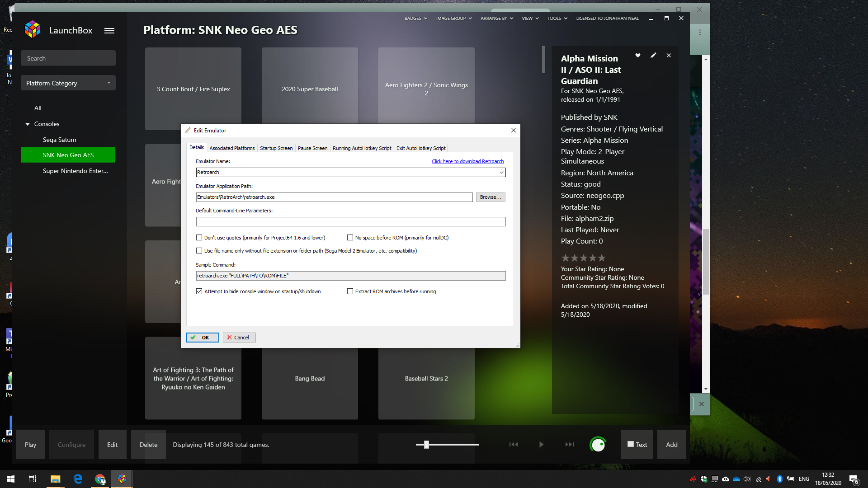Viewport: 868px width, 488px height.
Task: Open the Arrange By dropdown menu
Action: pos(497,19)
